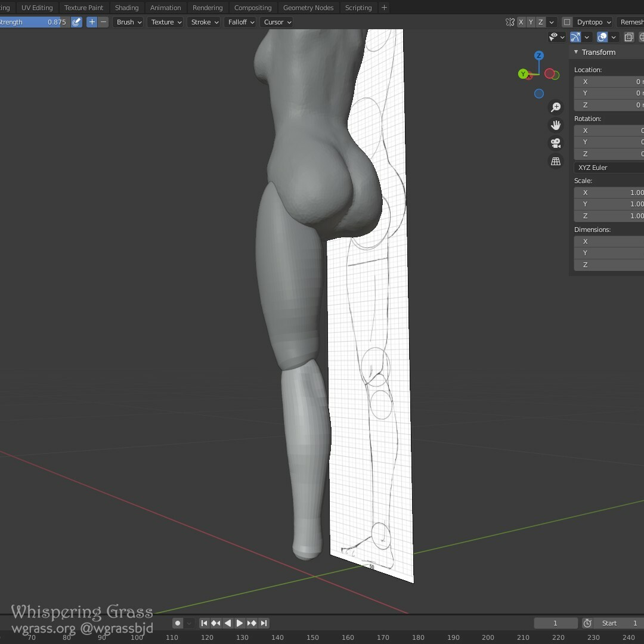Switch to the Compositing workspace tab
Image resolution: width=644 pixels, height=644 pixels.
pos(253,8)
